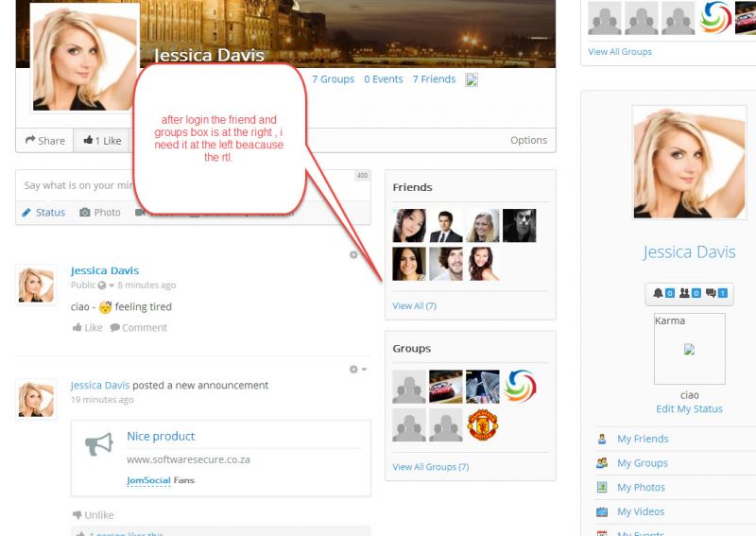Open the notifications bell icon
Viewport: 756px width, 536px height.
658,293
